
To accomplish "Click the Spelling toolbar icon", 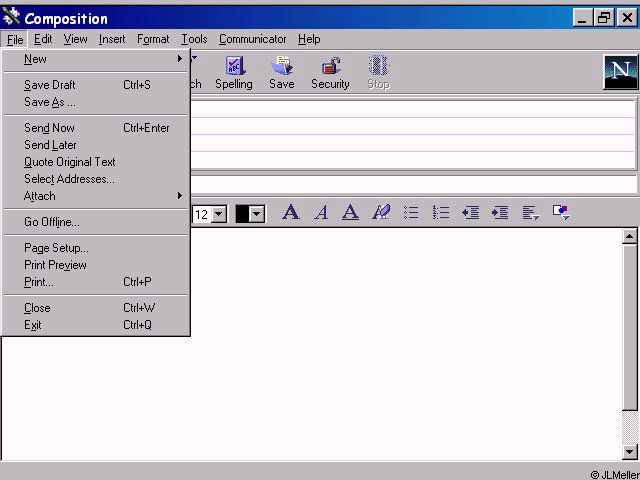I will point(234,73).
